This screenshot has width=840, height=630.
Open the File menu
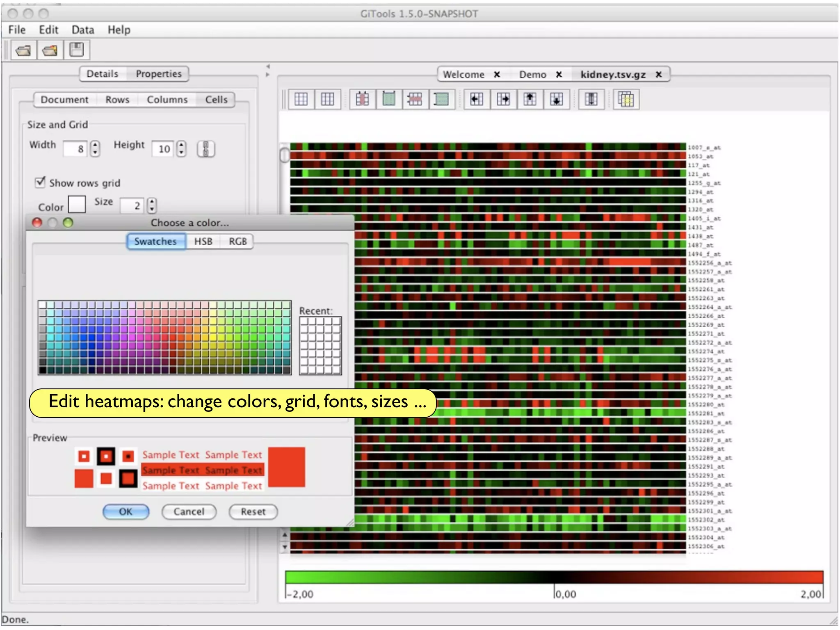pos(17,30)
